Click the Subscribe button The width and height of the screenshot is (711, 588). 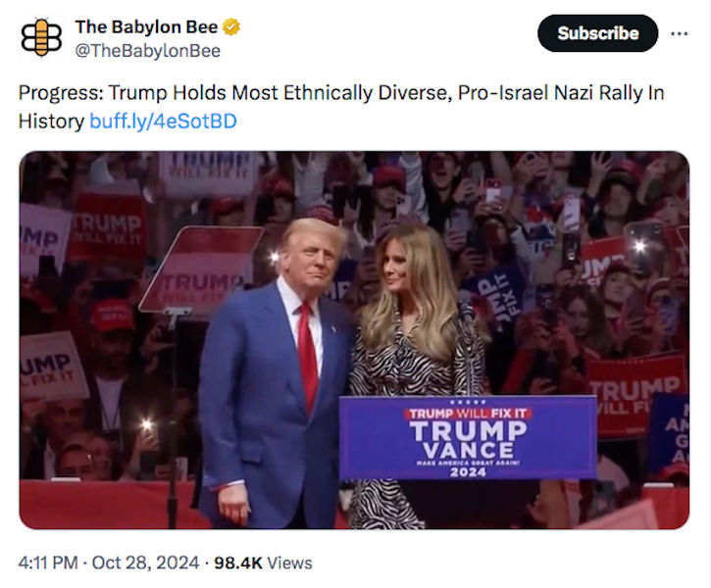tap(597, 33)
